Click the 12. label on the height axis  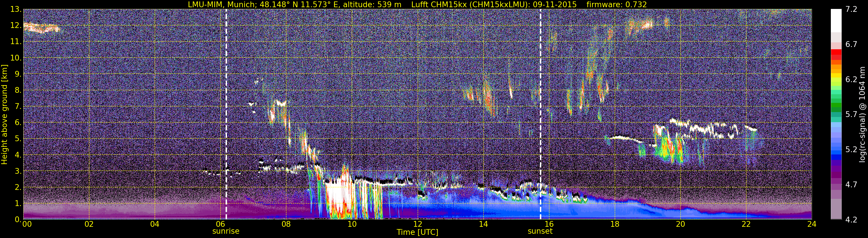pyautogui.click(x=16, y=26)
